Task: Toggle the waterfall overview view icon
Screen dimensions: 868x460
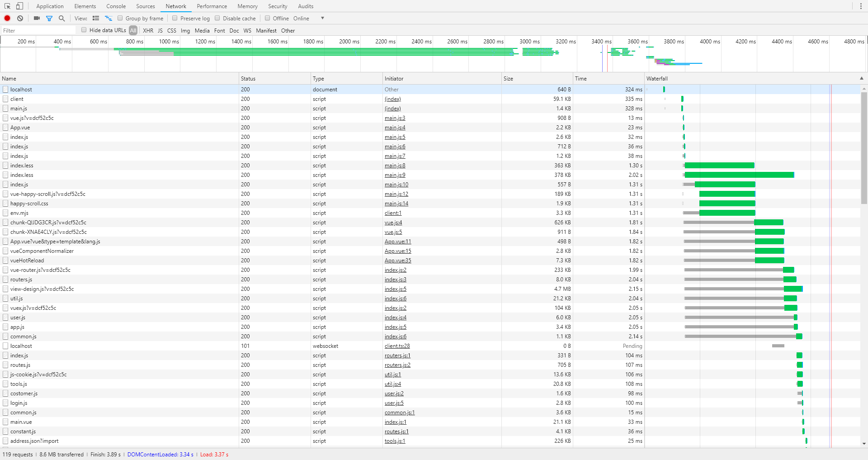Action: pos(108,18)
